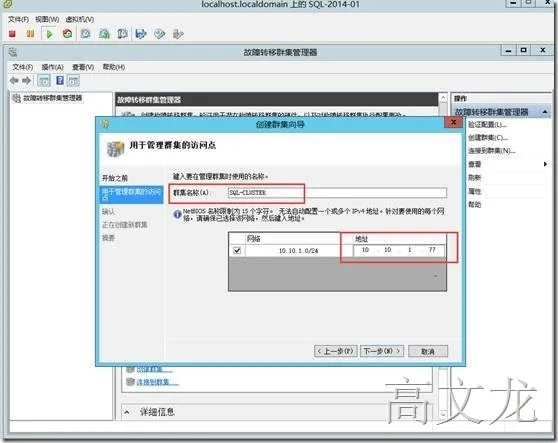Click the 连接到群集 link
The height and width of the screenshot is (443, 558).
click(x=157, y=382)
